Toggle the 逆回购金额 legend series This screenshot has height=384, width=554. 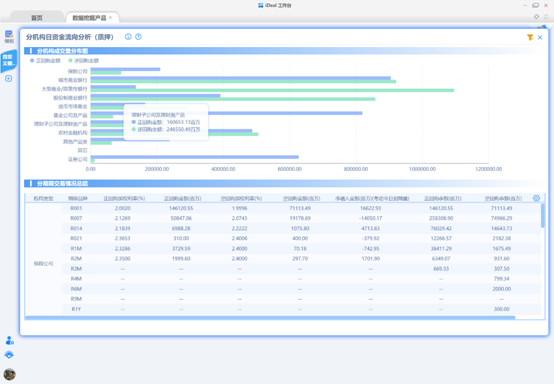coord(84,60)
